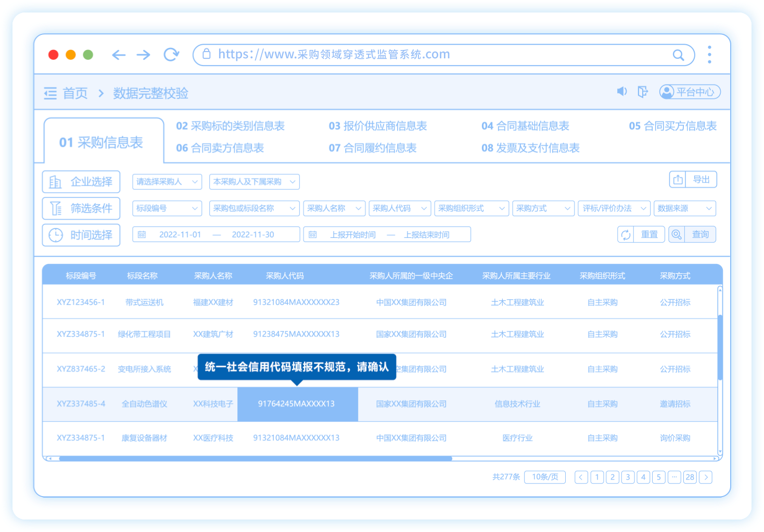The image size is (764, 532).
Task: Click the horizontal table scrollbar thumb
Action: point(256,459)
